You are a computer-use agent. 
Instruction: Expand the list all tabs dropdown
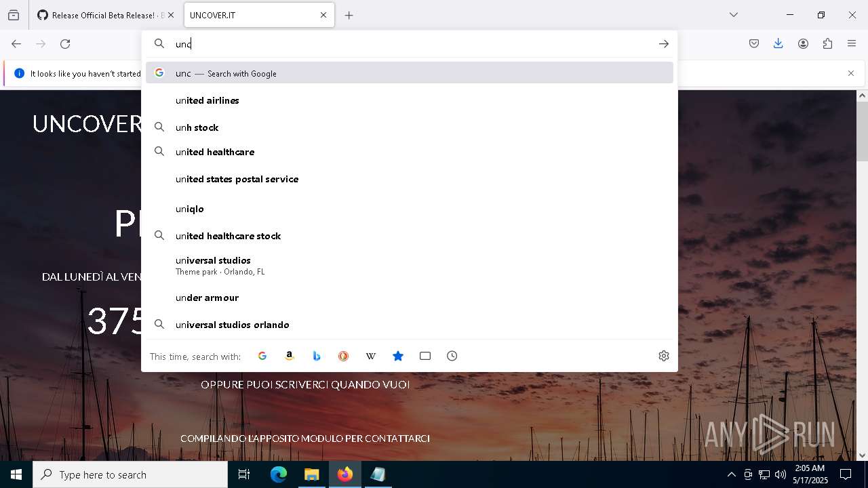[733, 15]
